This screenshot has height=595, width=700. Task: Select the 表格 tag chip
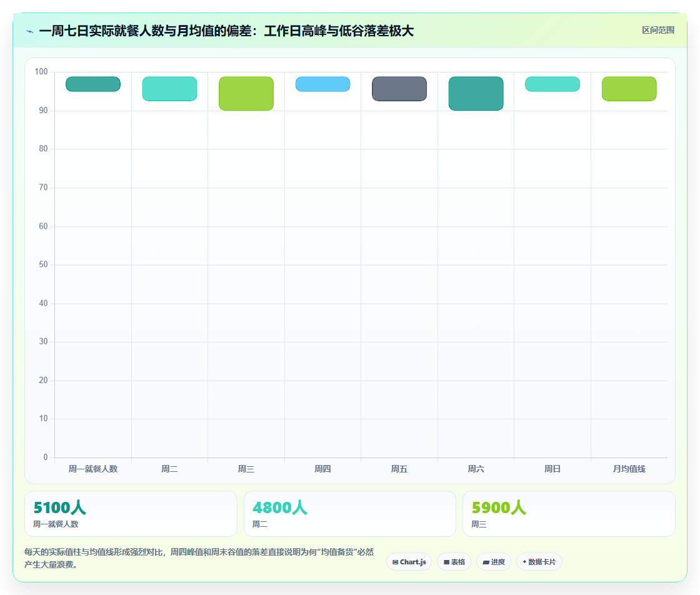[454, 562]
